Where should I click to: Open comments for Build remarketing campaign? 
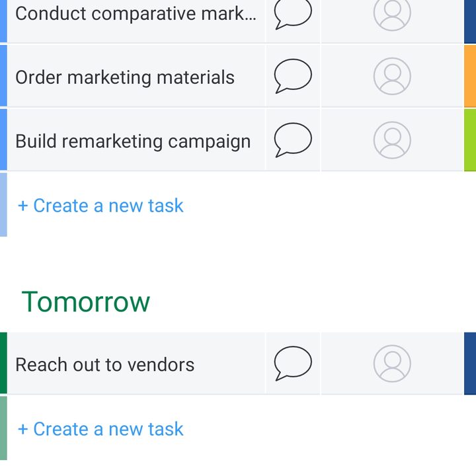click(293, 140)
